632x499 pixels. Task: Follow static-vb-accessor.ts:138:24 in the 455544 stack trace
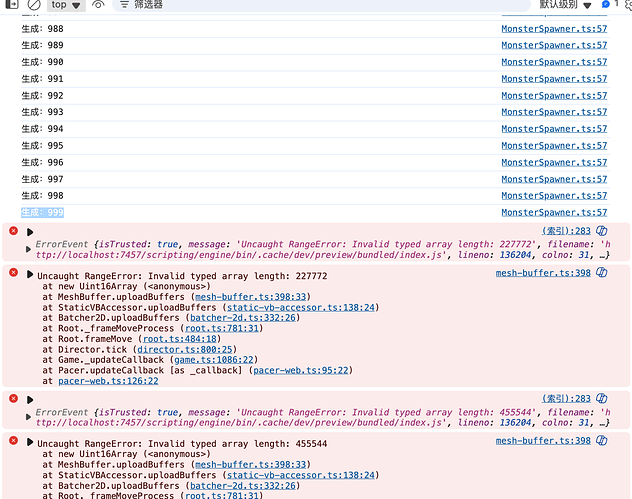pyautogui.click(x=301, y=475)
